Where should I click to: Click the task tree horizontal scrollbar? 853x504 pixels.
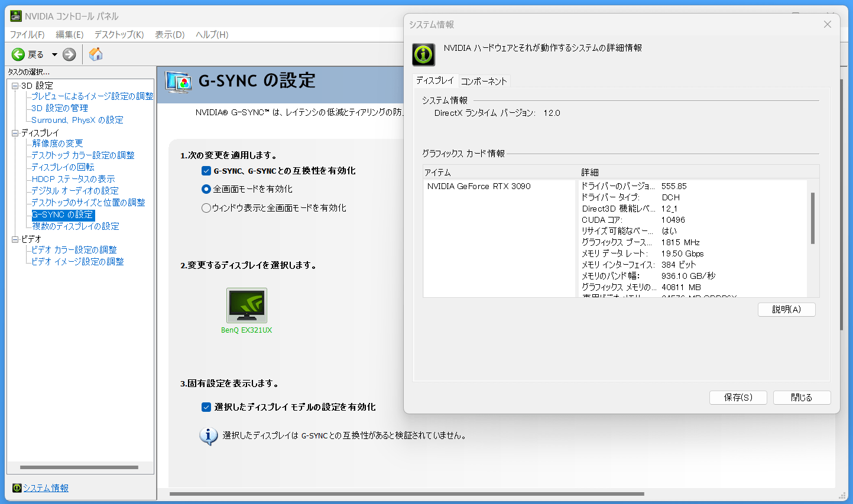coord(79,467)
